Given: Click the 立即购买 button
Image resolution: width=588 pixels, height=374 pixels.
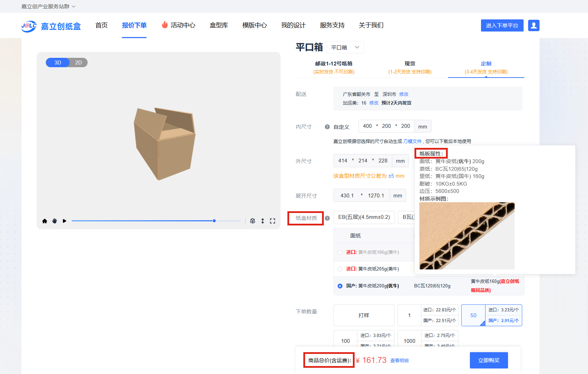Looking at the screenshot, I should (489, 360).
